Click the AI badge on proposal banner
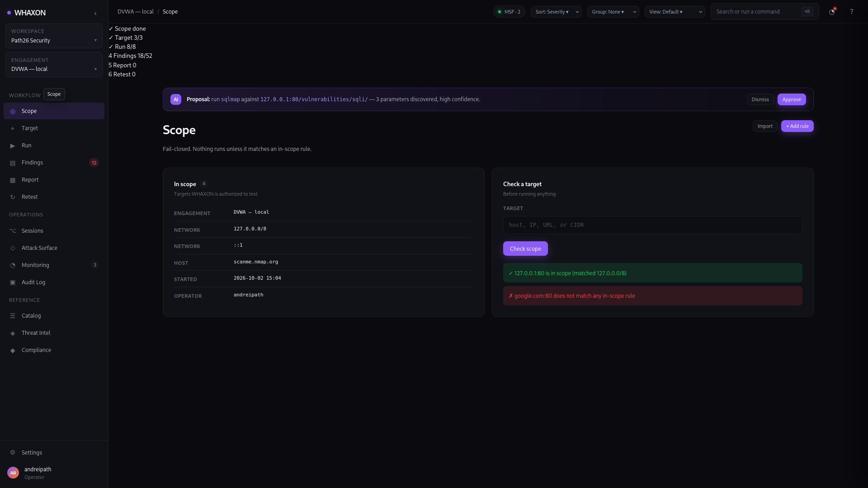868x488 pixels. (x=176, y=99)
